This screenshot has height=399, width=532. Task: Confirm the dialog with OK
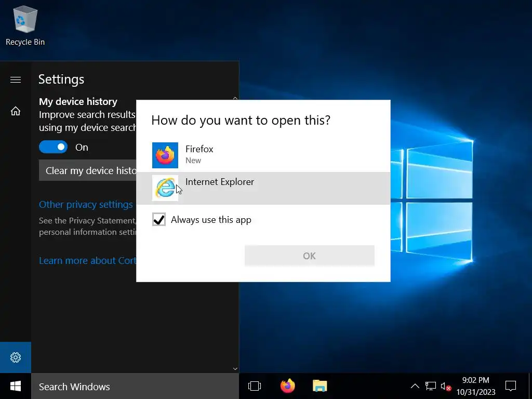click(x=310, y=256)
